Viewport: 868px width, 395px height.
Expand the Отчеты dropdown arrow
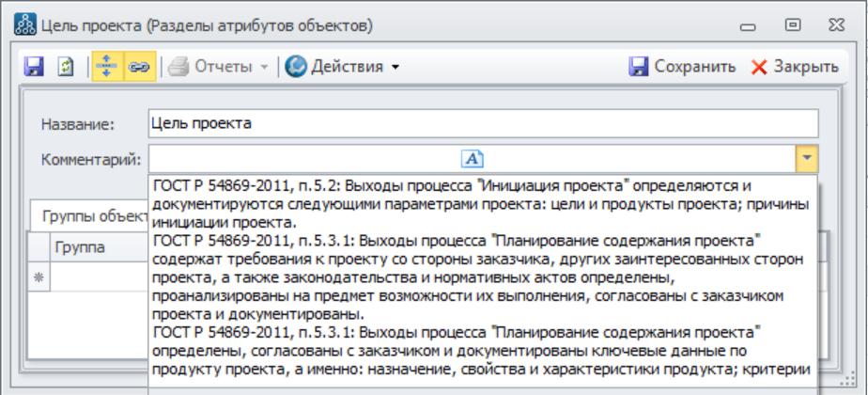click(265, 67)
